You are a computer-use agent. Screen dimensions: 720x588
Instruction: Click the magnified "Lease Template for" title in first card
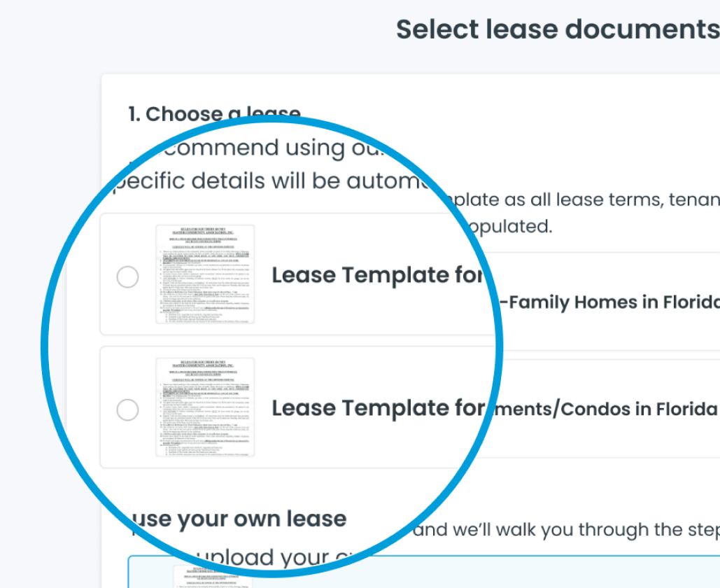[377, 276]
